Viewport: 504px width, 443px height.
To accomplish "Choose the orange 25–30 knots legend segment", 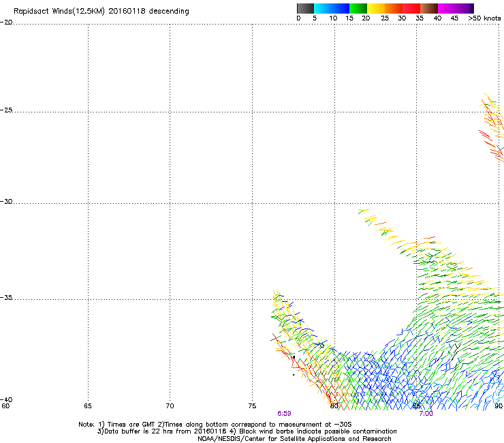I will pyautogui.click(x=394, y=8).
